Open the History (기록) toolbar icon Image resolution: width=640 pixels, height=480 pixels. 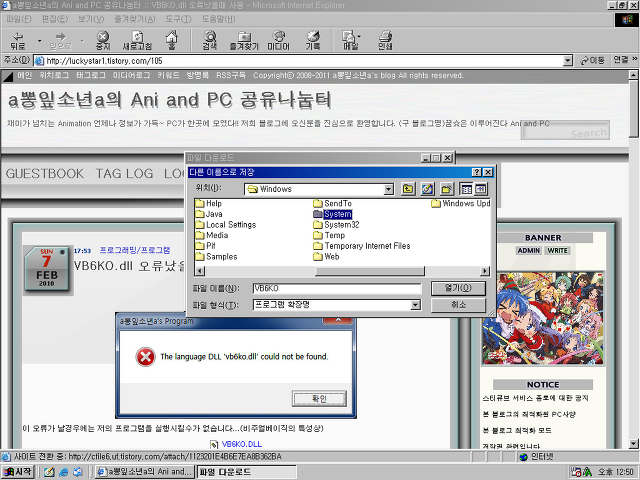[x=313, y=40]
